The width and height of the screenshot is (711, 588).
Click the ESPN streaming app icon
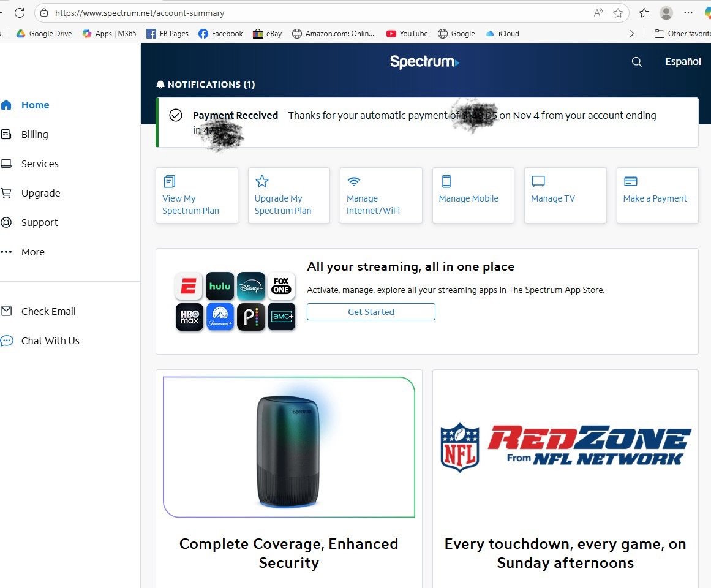coord(189,286)
